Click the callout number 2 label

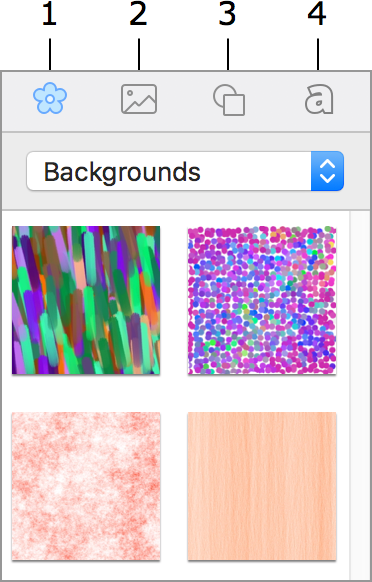pos(138,15)
